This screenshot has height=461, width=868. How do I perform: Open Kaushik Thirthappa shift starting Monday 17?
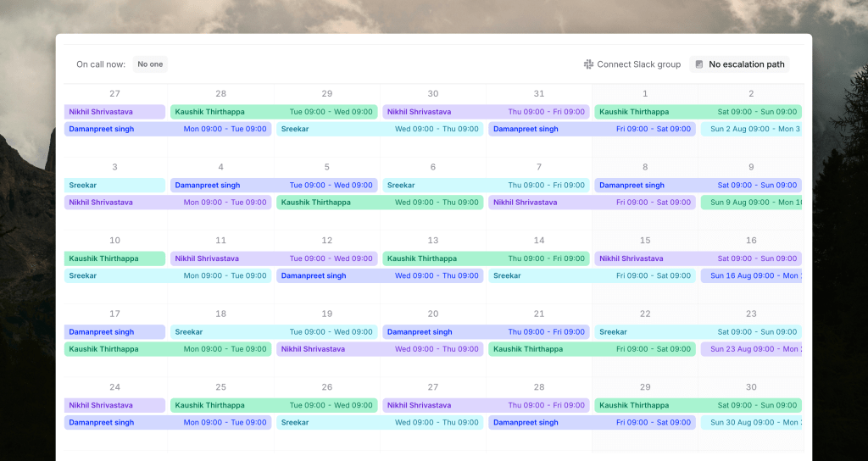(168, 349)
